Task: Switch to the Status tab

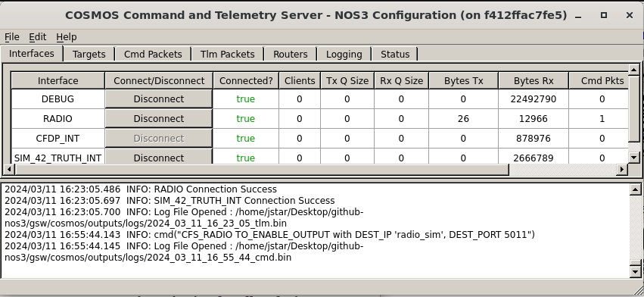Action: coord(395,55)
